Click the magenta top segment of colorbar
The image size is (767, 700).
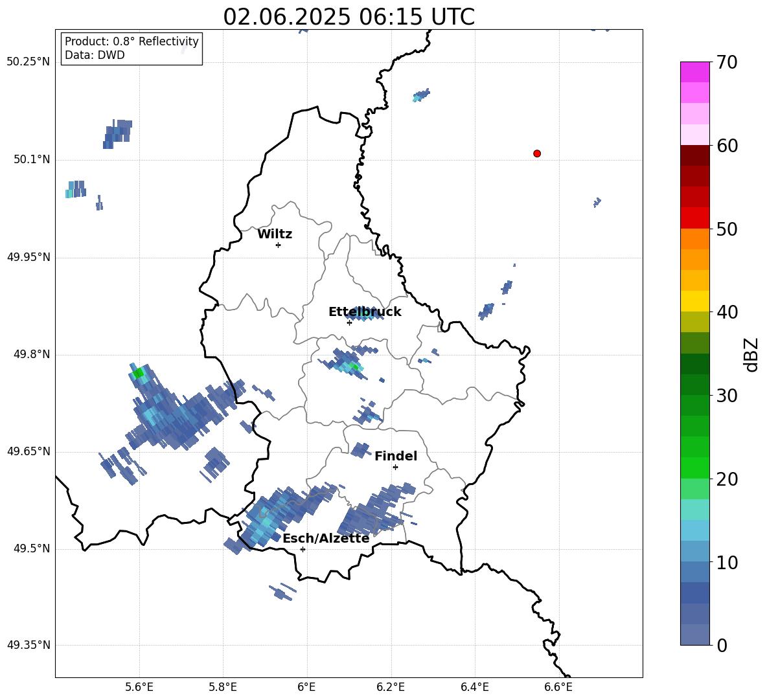[695, 72]
